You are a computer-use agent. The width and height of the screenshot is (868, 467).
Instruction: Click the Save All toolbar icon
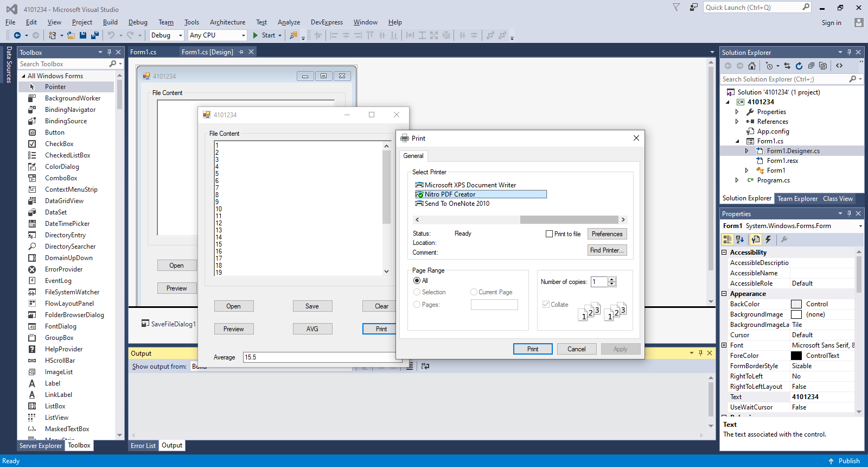(94, 35)
